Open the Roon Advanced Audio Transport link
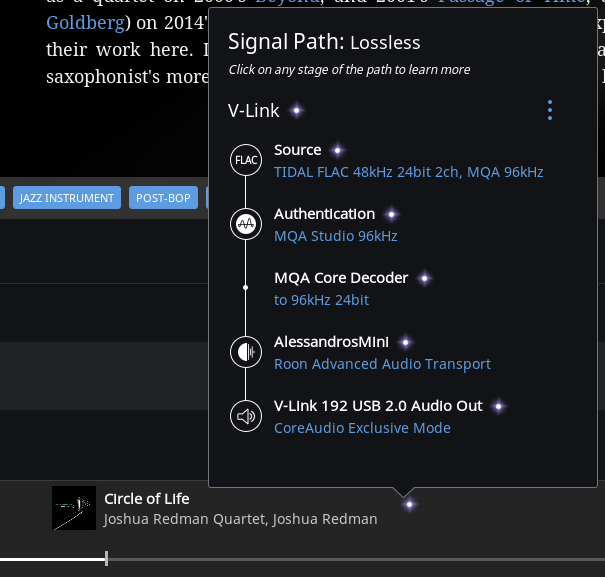 [x=382, y=364]
